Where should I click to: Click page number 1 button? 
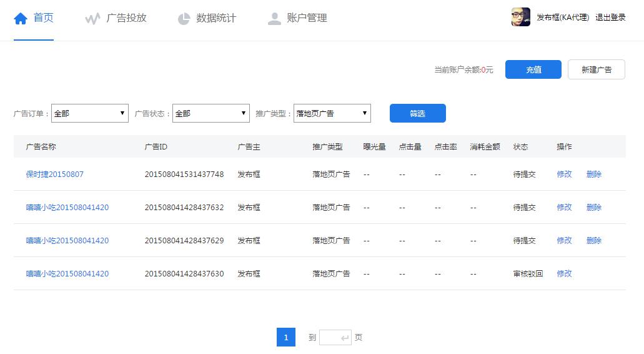pos(286,337)
